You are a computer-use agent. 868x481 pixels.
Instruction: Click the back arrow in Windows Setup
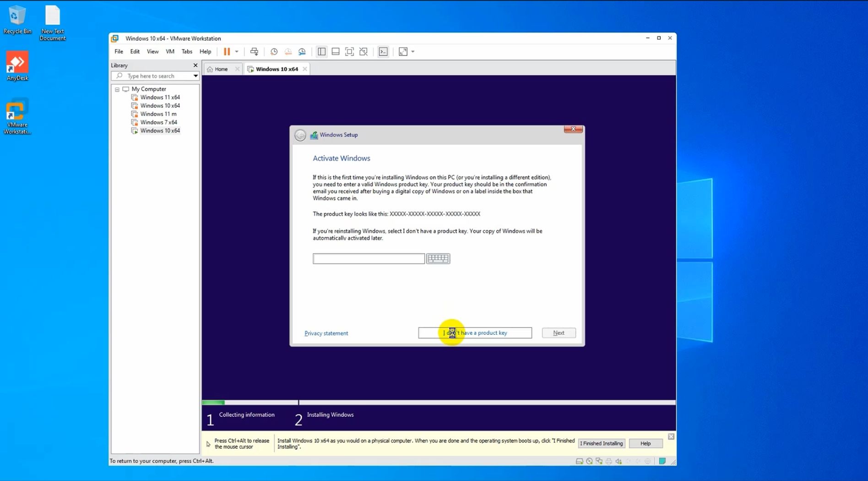(x=300, y=135)
